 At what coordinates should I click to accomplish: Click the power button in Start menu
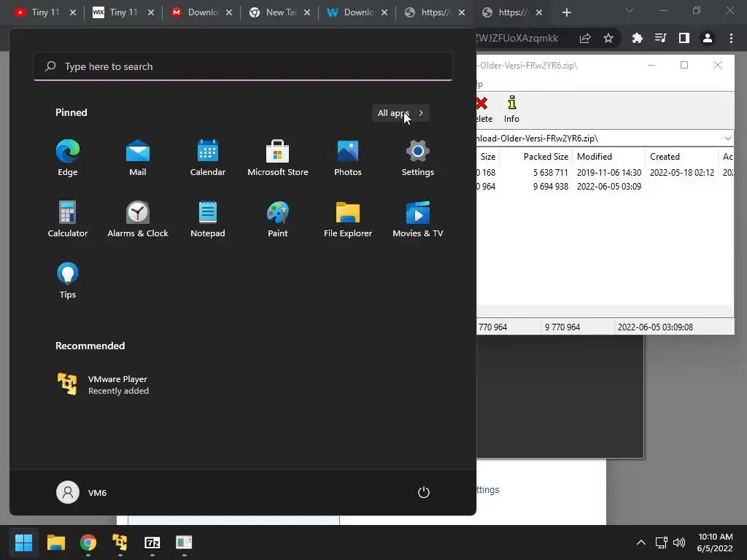pos(424,492)
